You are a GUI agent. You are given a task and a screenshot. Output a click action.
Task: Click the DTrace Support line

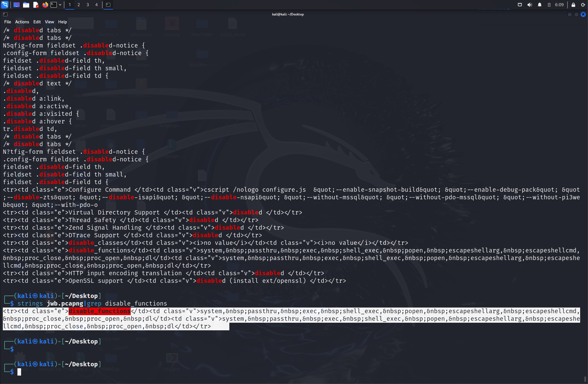tap(132, 235)
